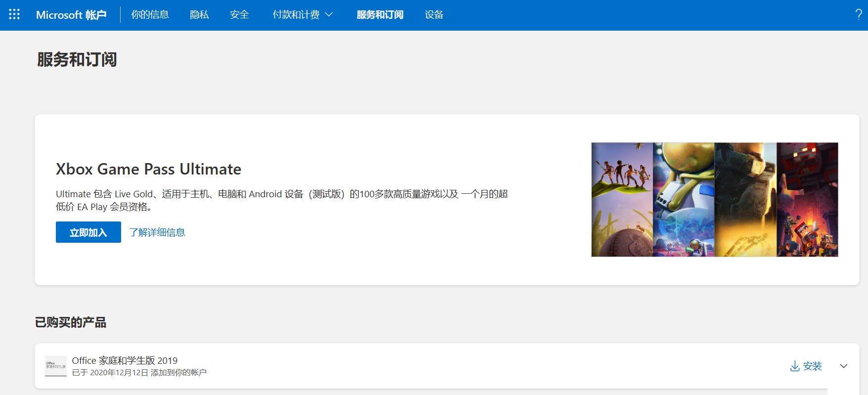Click the Office 家庭和学生版 2019 title
Image resolution: width=868 pixels, height=395 pixels.
pyautogui.click(x=125, y=360)
